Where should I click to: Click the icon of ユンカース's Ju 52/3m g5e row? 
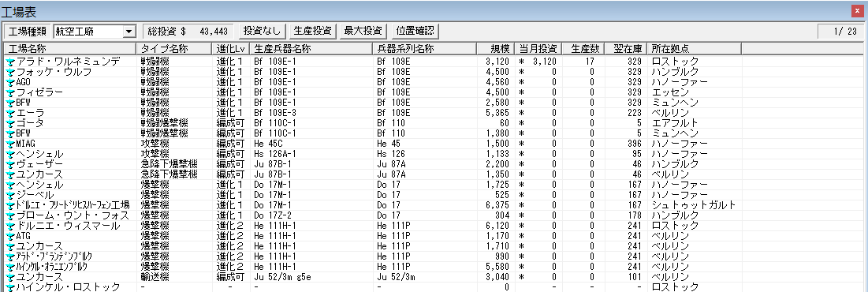click(10, 277)
